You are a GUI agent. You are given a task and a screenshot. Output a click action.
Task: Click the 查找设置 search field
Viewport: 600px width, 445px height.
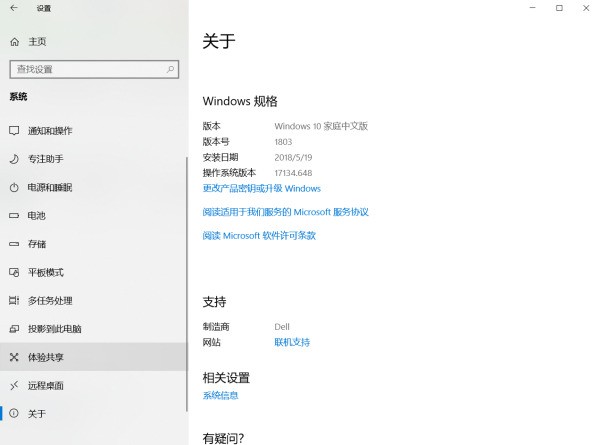pos(94,69)
